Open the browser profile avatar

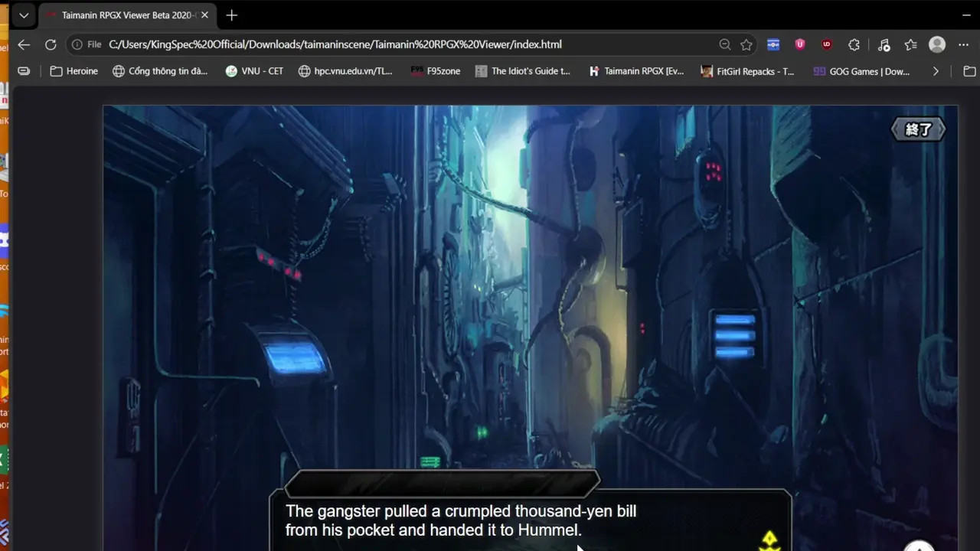click(x=937, y=44)
